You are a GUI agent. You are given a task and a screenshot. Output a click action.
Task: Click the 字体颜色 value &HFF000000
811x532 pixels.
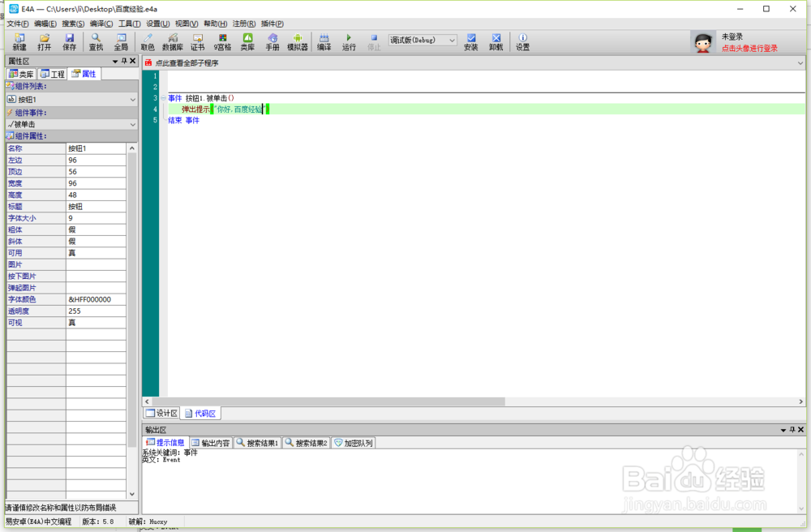tap(96, 299)
